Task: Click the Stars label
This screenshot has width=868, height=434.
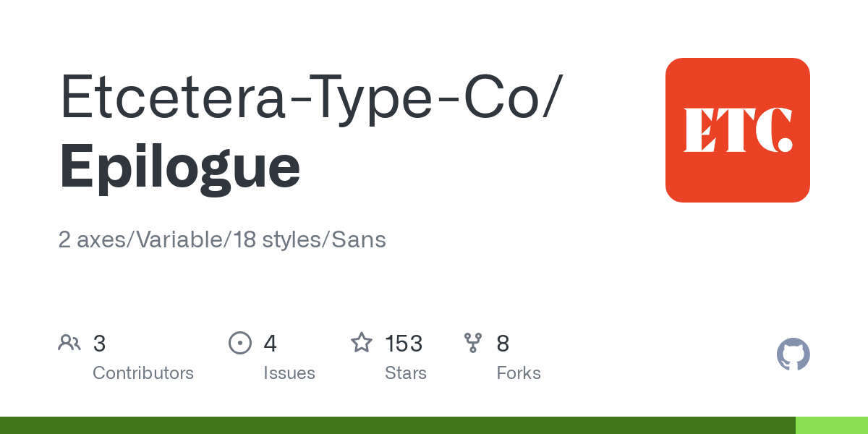Action: pyautogui.click(x=406, y=373)
